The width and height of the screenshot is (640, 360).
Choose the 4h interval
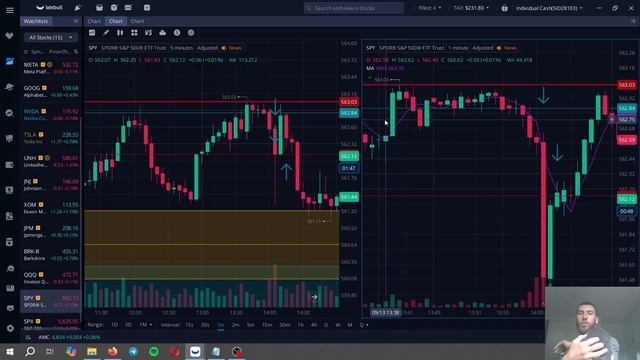point(314,325)
